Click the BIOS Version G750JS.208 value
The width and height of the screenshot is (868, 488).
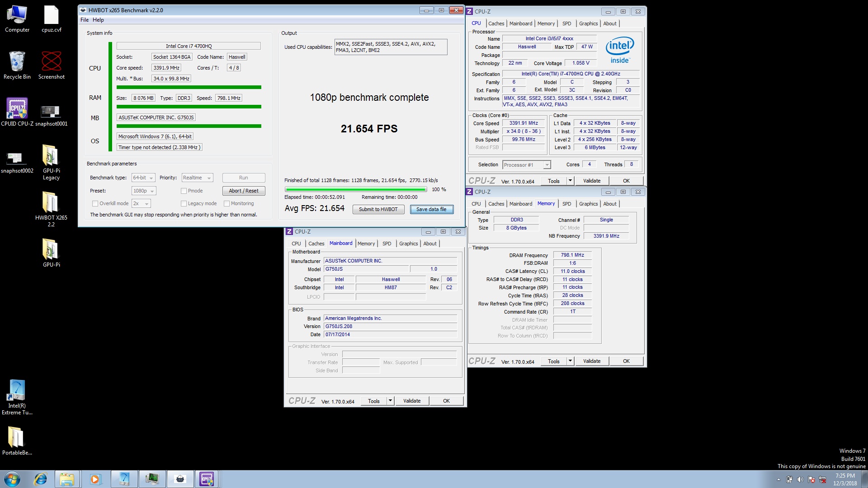pyautogui.click(x=390, y=326)
